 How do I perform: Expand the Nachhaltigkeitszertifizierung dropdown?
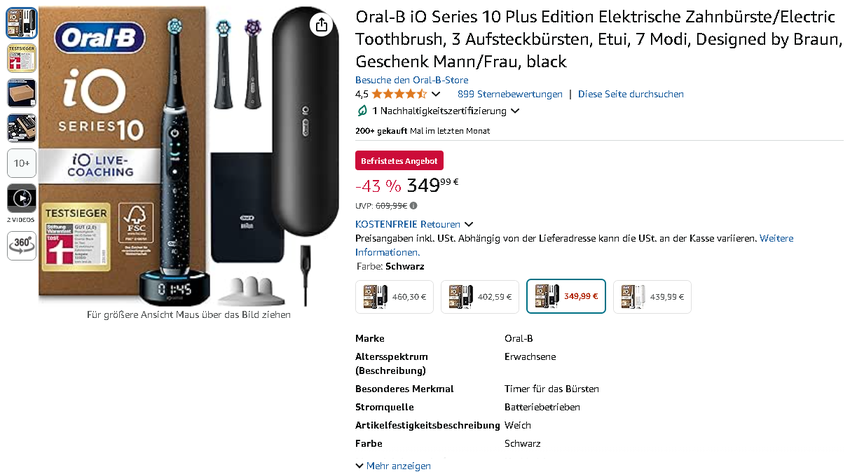515,111
